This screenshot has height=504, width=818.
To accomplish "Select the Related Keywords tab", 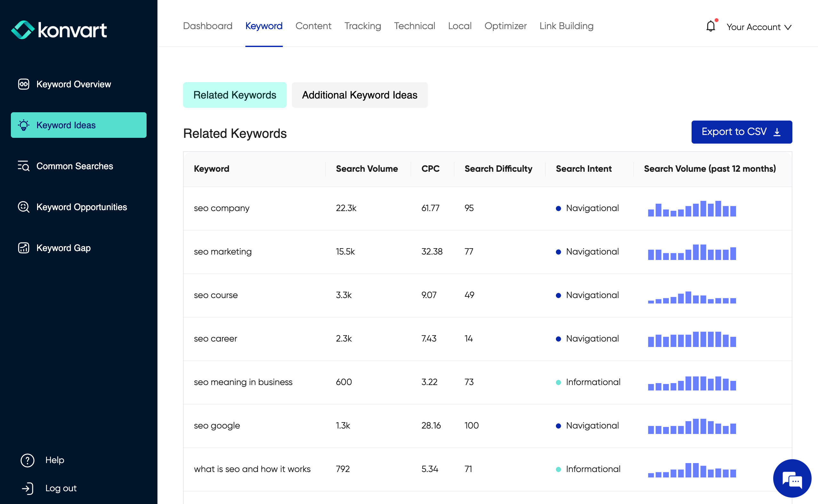I will point(235,95).
